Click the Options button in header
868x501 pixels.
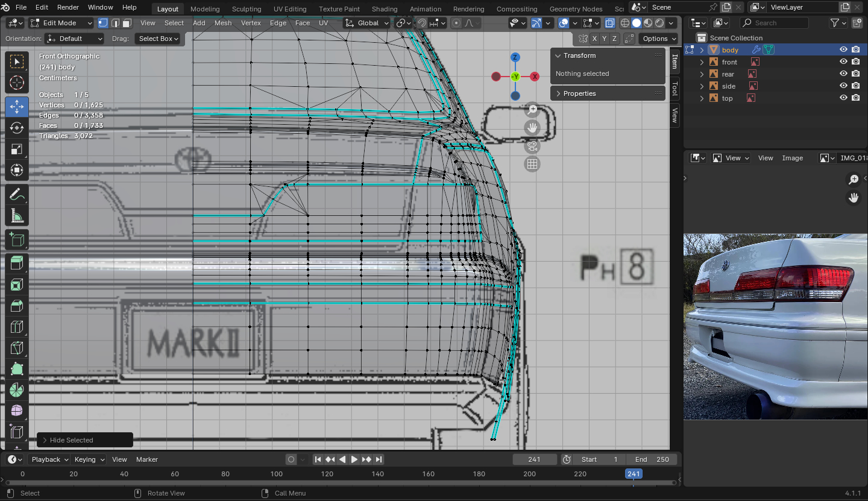pyautogui.click(x=655, y=39)
